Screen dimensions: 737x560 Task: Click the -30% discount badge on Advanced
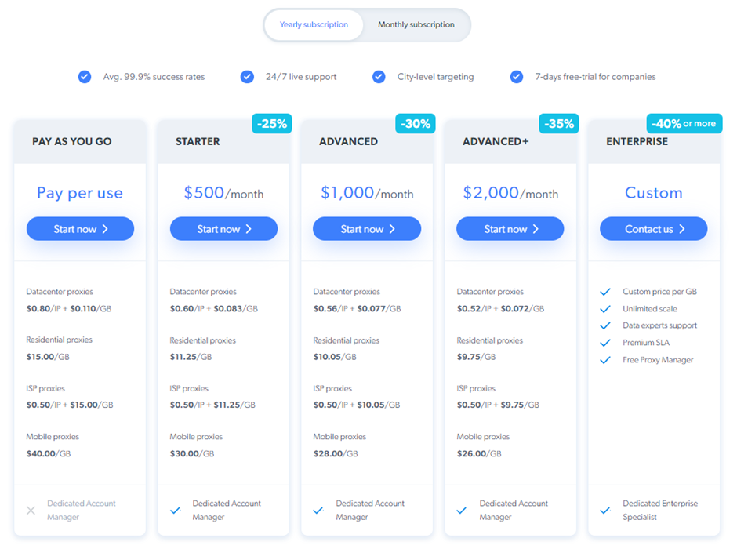click(415, 123)
